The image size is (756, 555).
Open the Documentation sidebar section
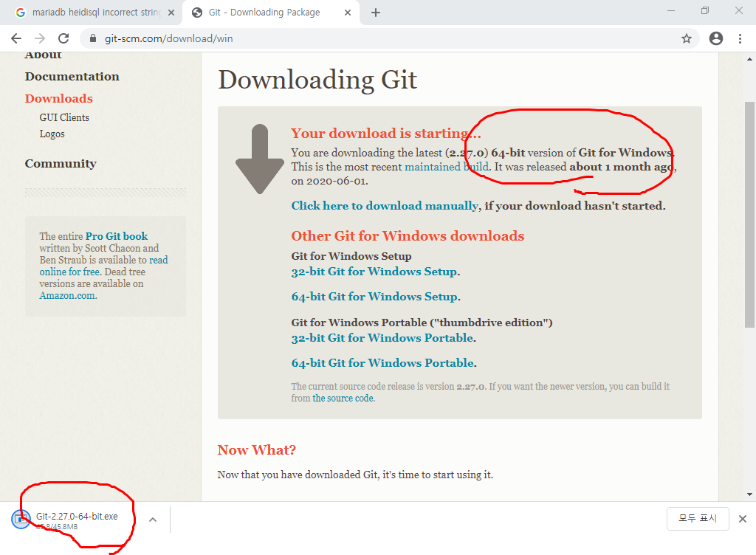72,77
